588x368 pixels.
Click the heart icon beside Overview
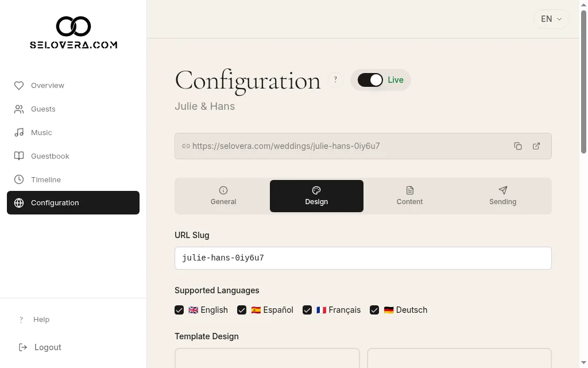(19, 86)
